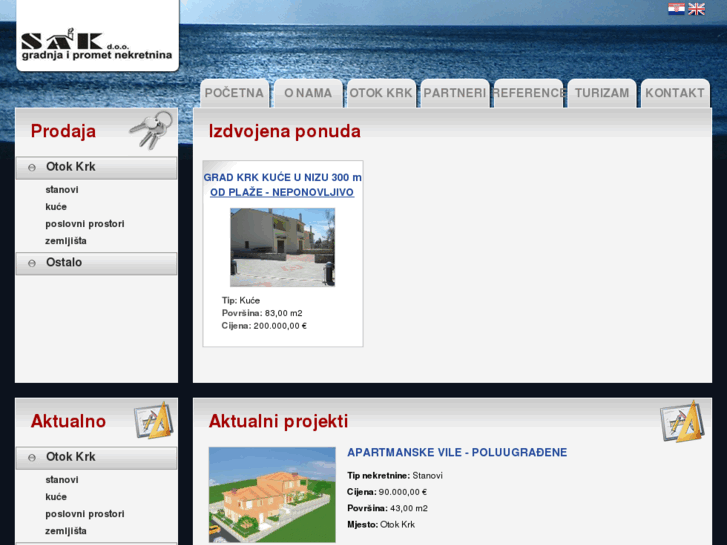This screenshot has height=545, width=727.
Task: Click the Izdvojena ponuda heading
Action: pyautogui.click(x=285, y=131)
